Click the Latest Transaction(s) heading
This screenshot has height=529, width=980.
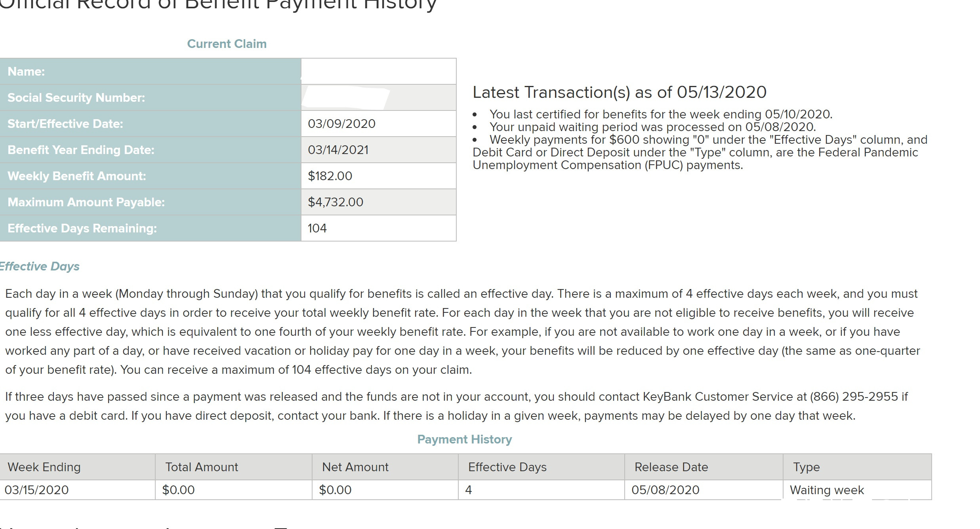pos(620,92)
